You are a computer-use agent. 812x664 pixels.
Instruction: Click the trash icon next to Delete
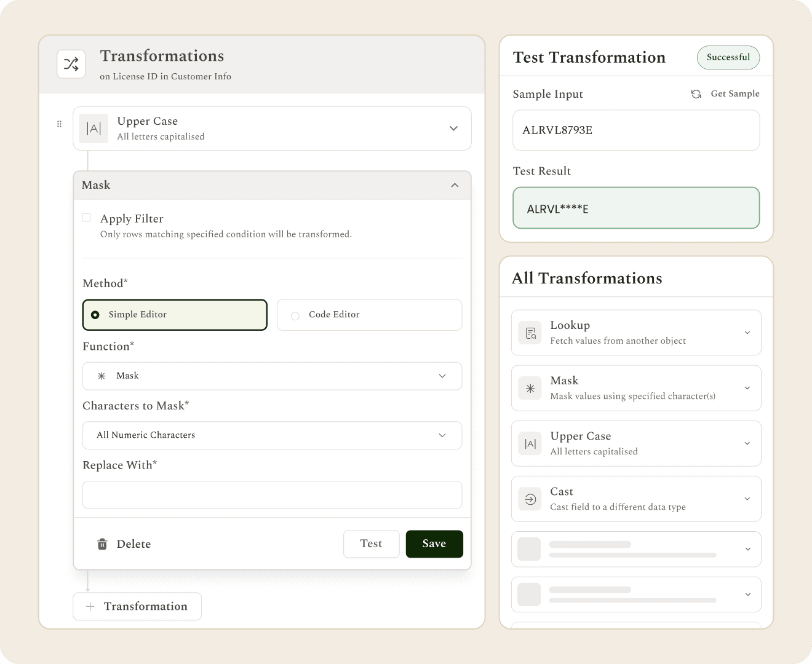tap(102, 544)
